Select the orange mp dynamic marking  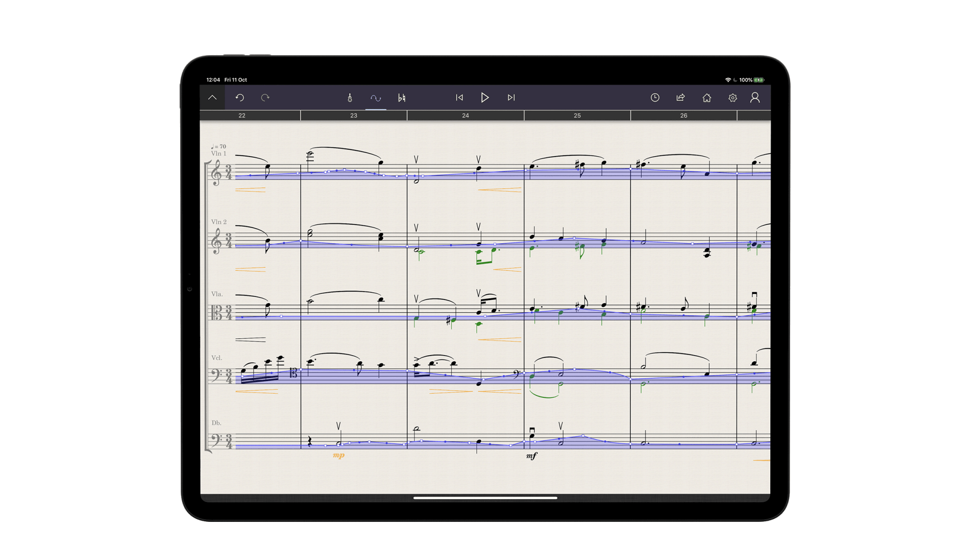point(338,455)
